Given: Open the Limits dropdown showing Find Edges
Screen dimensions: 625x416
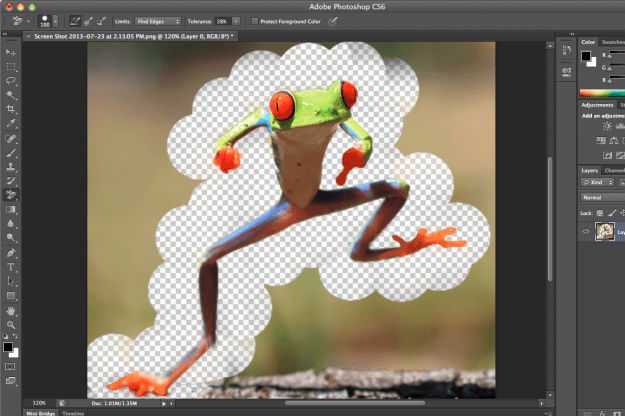Looking at the screenshot, I should (158, 20).
